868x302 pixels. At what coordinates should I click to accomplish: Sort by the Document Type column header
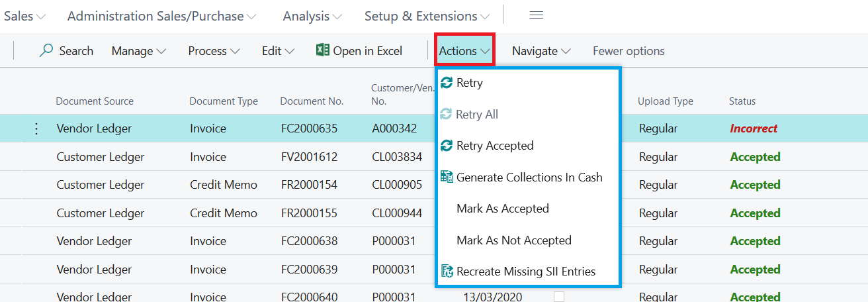pos(224,101)
